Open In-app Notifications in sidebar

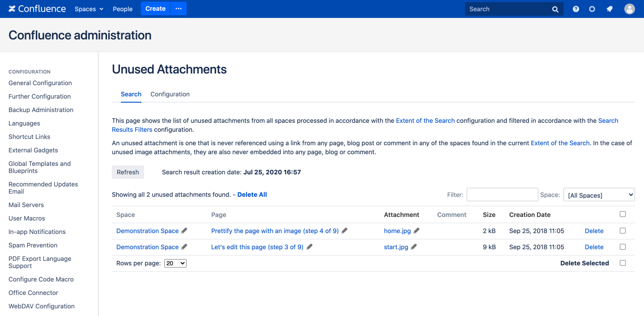pyautogui.click(x=37, y=232)
